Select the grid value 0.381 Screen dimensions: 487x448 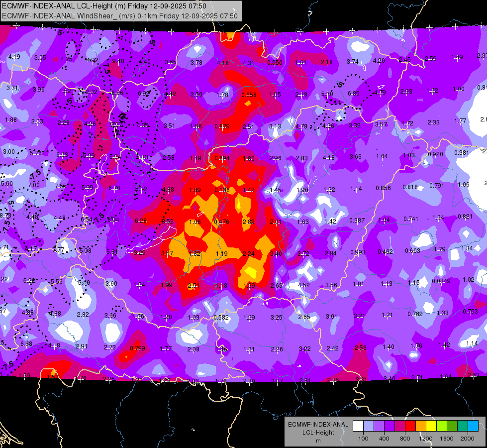pos(462,153)
